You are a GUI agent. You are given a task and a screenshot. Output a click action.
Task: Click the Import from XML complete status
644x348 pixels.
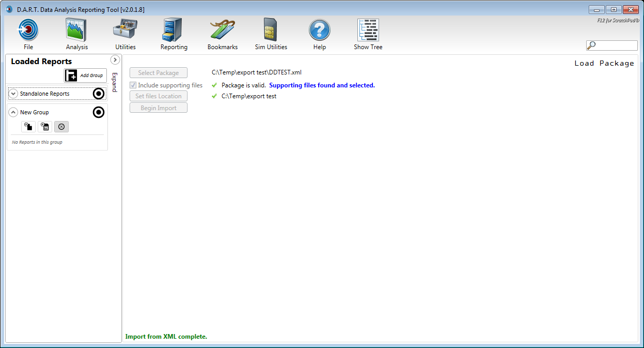tap(166, 337)
